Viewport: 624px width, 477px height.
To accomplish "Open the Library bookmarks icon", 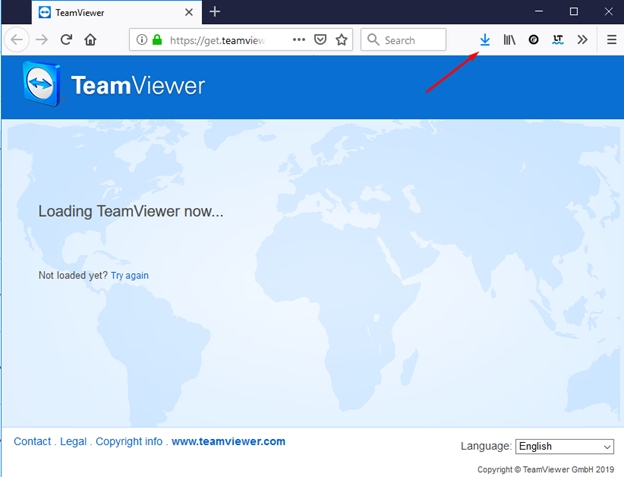I will tap(509, 40).
